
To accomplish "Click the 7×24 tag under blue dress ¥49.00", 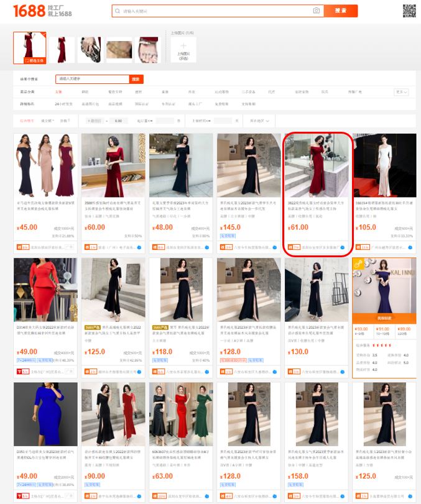I will 26,484.
